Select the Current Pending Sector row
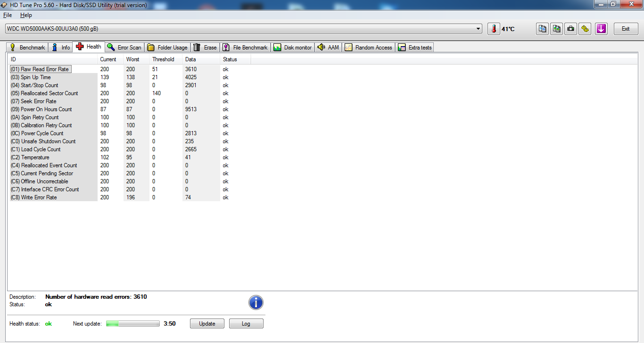Viewport: 644px width, 343px height. coord(130,173)
